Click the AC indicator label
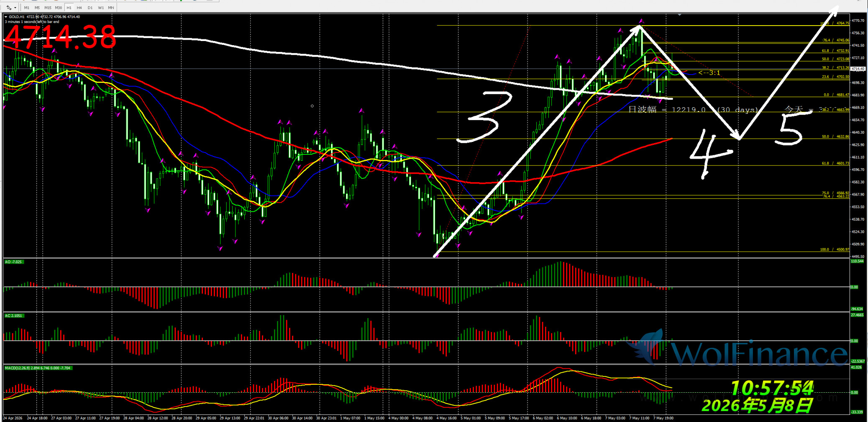Viewport: 868px width, 422px height. [13, 316]
